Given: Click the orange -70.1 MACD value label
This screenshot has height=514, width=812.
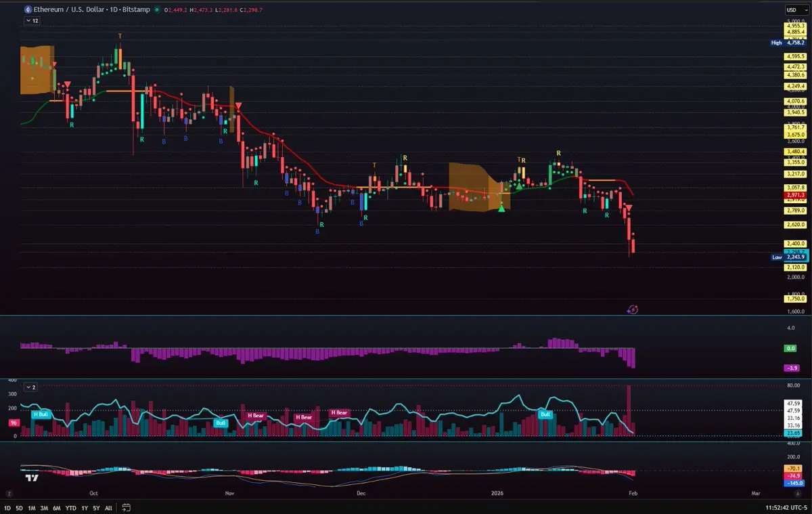Looking at the screenshot, I should click(x=792, y=469).
